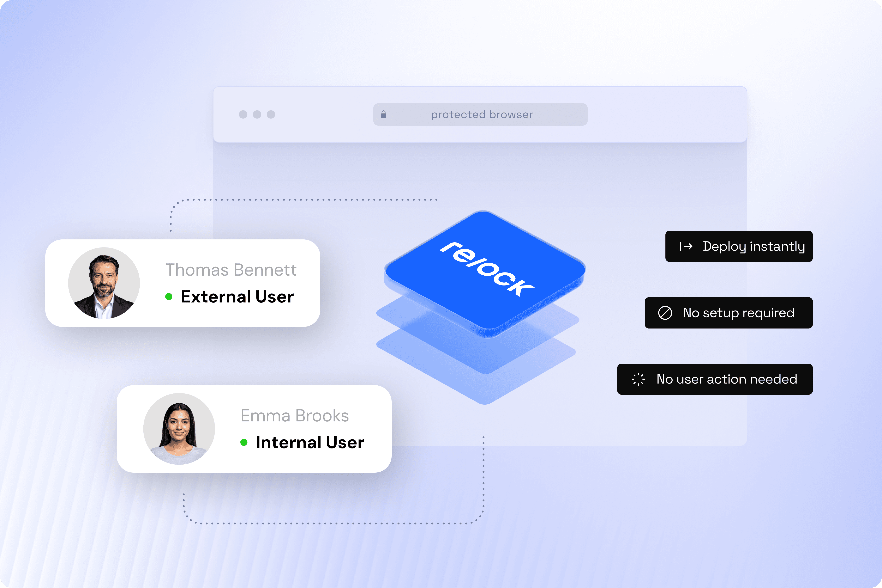The image size is (882, 588).
Task: Select the Thomas Bennett name text
Action: 231,270
